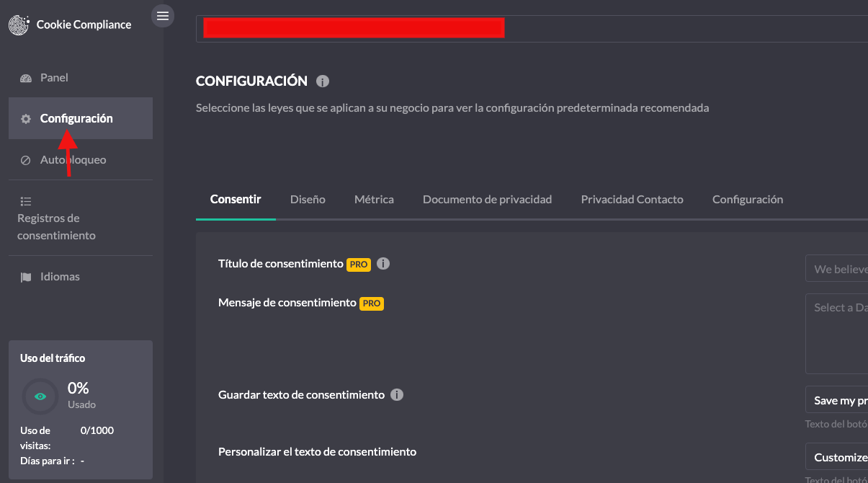Click the Guardar texto de consentimiento input field
868x483 pixels.
[836, 400]
